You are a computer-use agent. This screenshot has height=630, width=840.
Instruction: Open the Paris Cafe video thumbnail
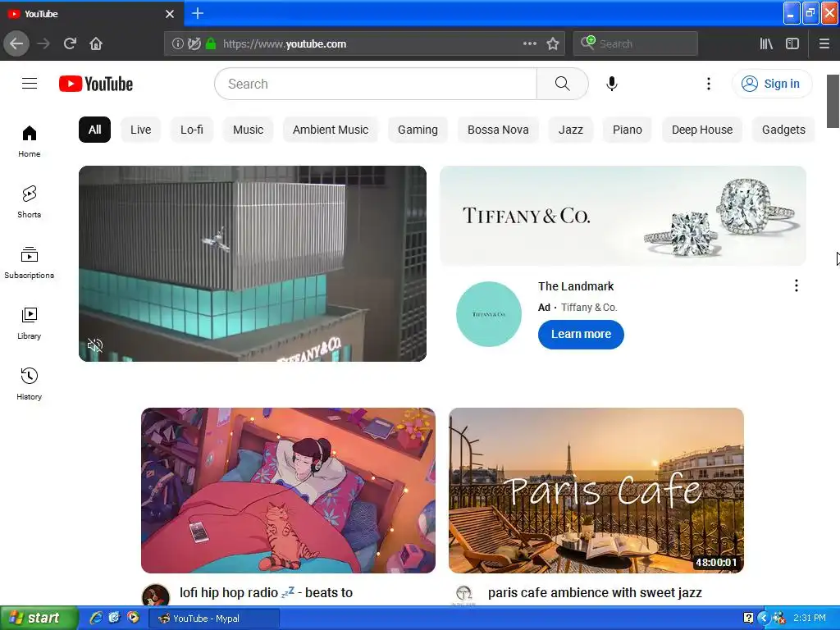pyautogui.click(x=596, y=491)
